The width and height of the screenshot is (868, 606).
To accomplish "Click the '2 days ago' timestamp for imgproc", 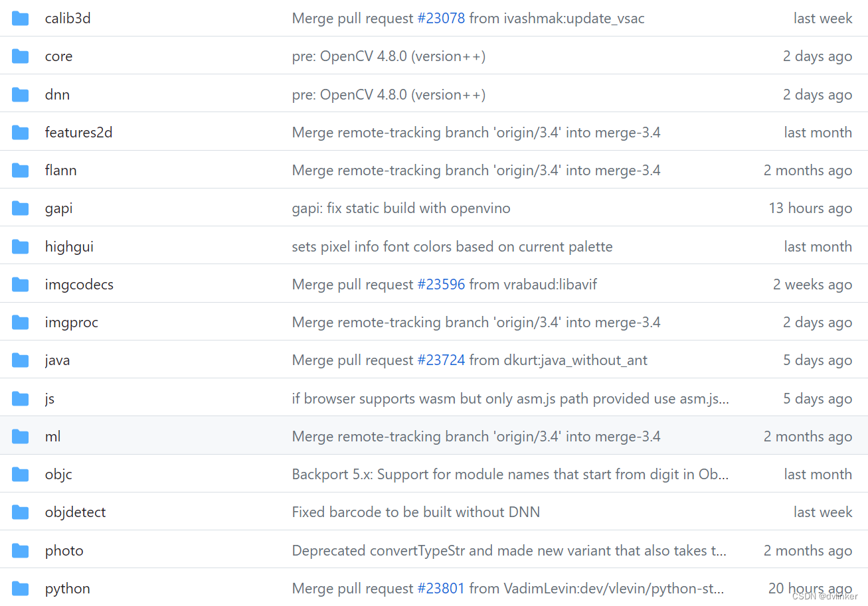I will [818, 323].
